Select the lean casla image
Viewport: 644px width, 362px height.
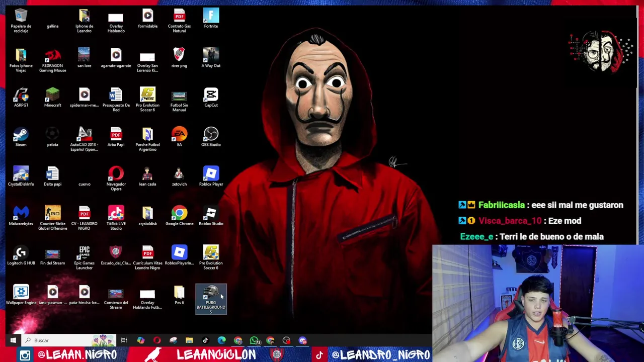[147, 177]
